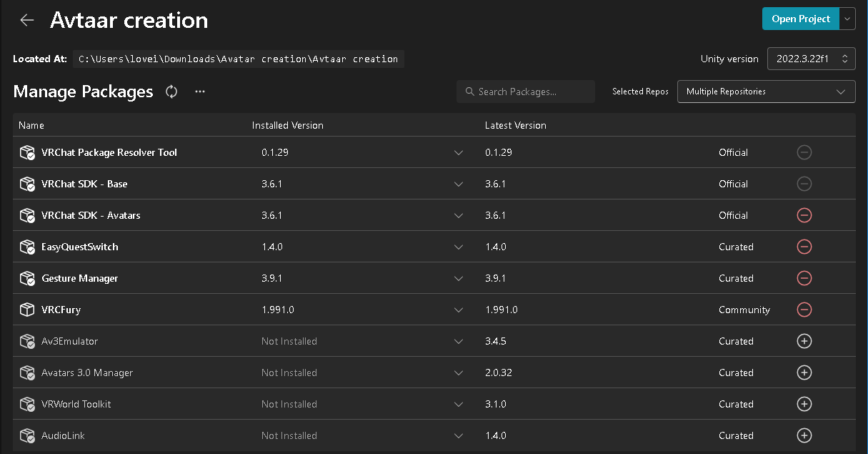Remove the Gesture Manager package
The image size is (868, 454).
(x=804, y=278)
